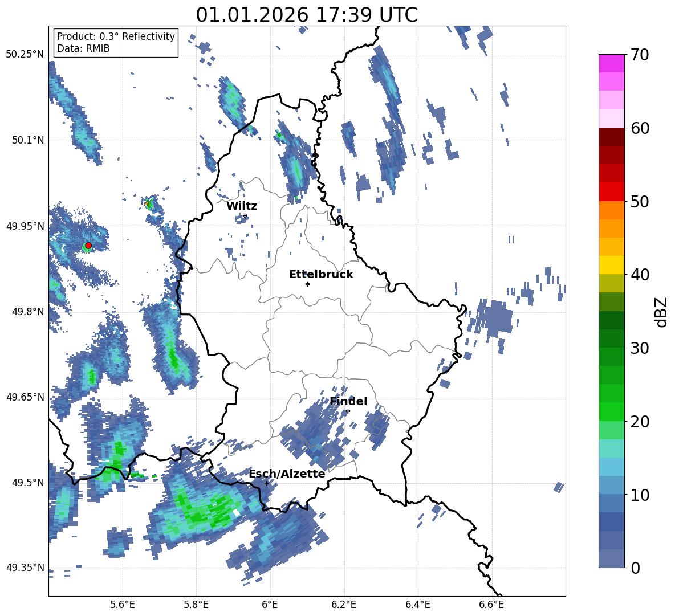
Task: Click the magenta top colorbar swatch
Action: [x=611, y=63]
